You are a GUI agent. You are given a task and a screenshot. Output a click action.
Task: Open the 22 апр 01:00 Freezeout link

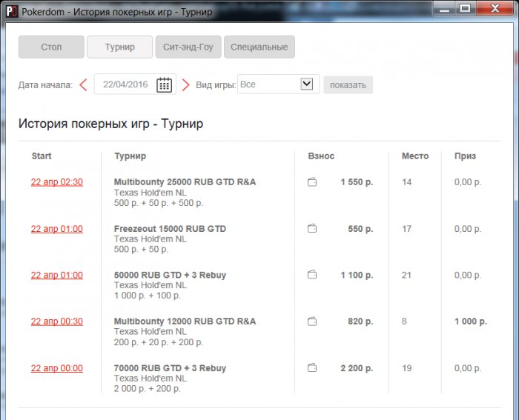pyautogui.click(x=57, y=229)
